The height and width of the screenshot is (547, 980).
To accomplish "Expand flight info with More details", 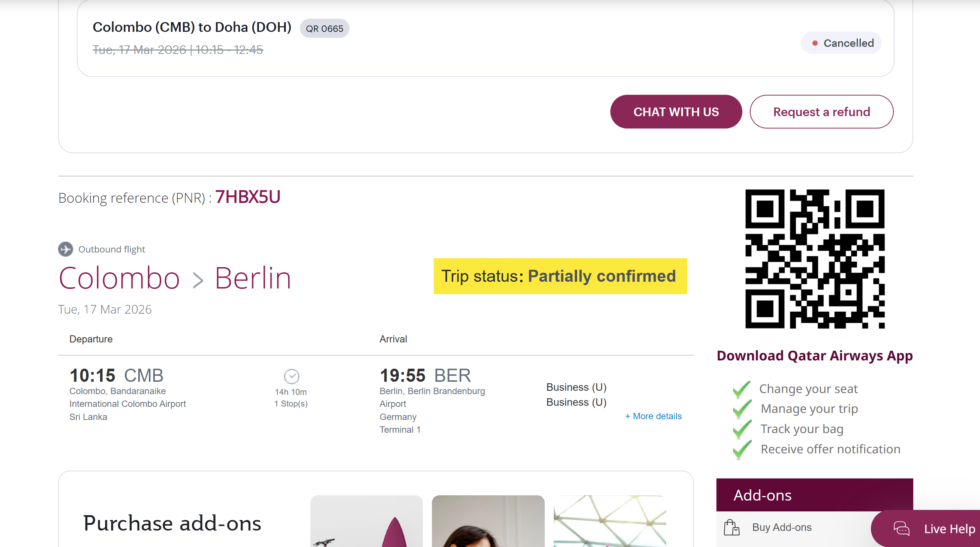I will pos(653,416).
